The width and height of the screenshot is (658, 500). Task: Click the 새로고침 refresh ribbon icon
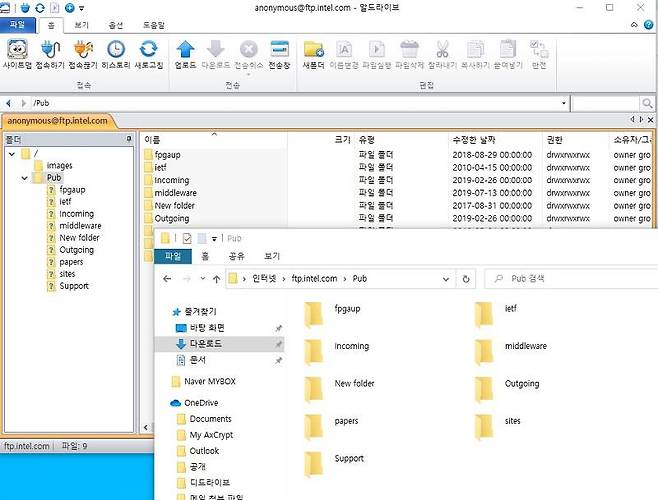point(149,54)
